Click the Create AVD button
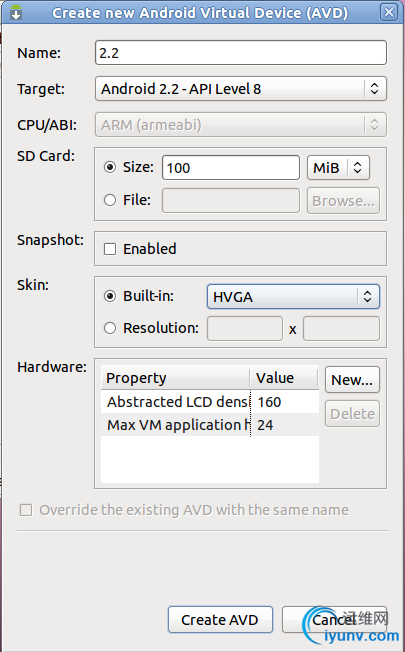405x652 pixels. coord(220,620)
